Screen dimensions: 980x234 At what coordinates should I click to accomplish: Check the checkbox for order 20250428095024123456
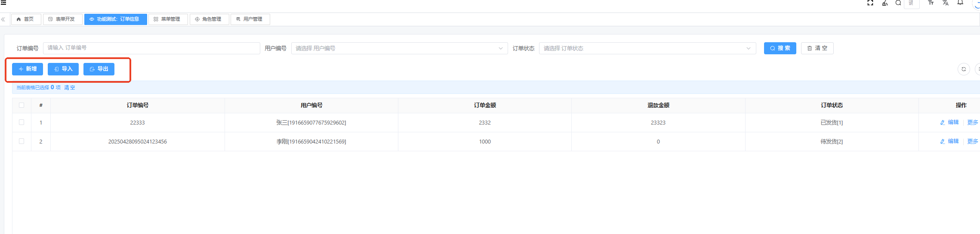pos(22,141)
